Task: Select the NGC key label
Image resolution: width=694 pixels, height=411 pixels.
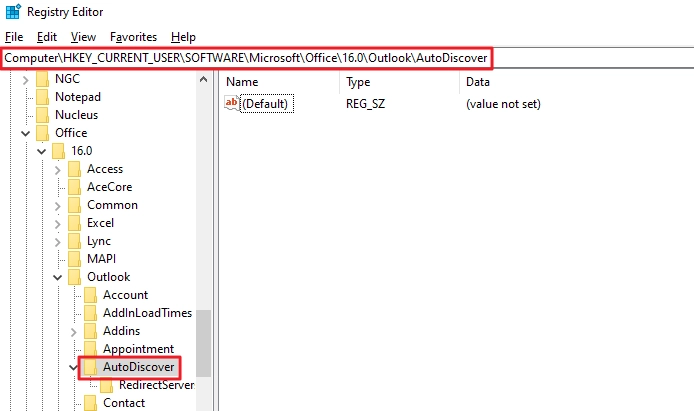Action: (x=67, y=79)
